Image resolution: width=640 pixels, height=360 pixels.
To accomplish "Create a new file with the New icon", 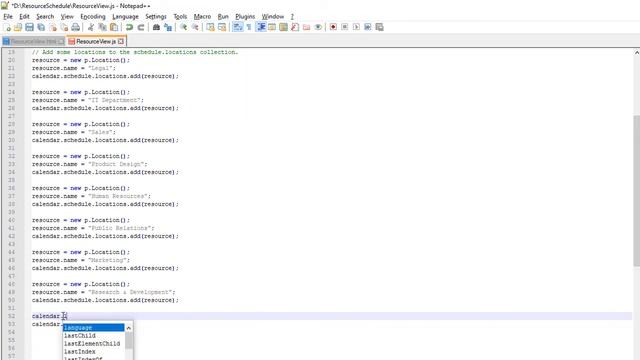I will click(7, 27).
